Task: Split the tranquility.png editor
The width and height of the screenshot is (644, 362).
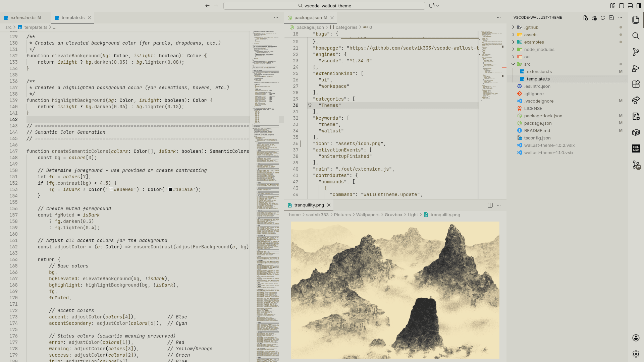Action: (490, 205)
